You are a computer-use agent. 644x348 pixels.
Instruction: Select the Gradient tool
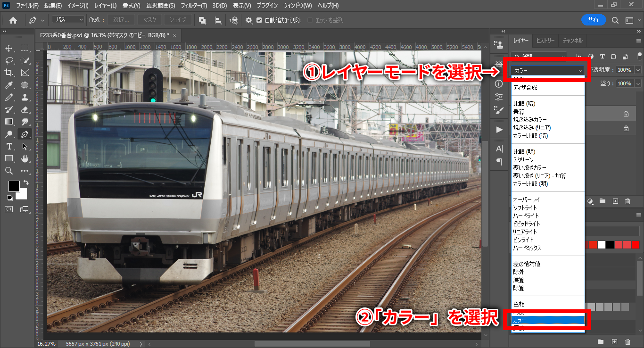click(9, 122)
